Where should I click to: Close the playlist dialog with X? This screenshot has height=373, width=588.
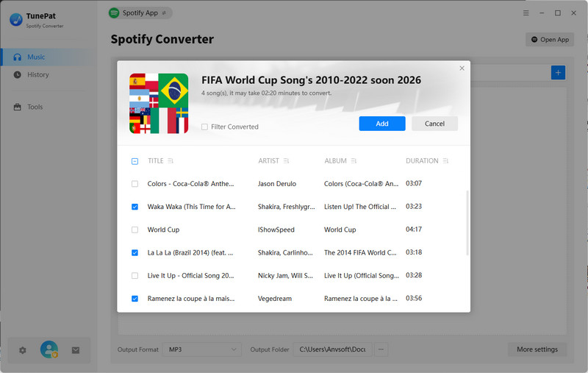point(462,68)
